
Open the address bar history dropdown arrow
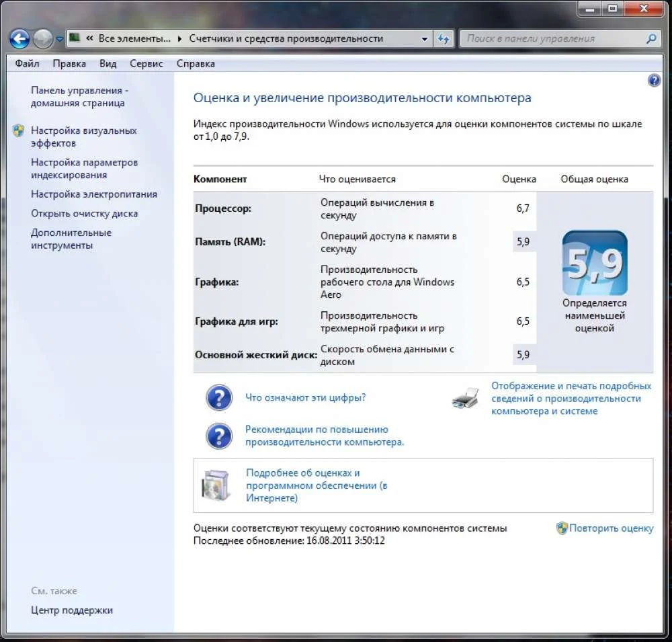point(424,39)
